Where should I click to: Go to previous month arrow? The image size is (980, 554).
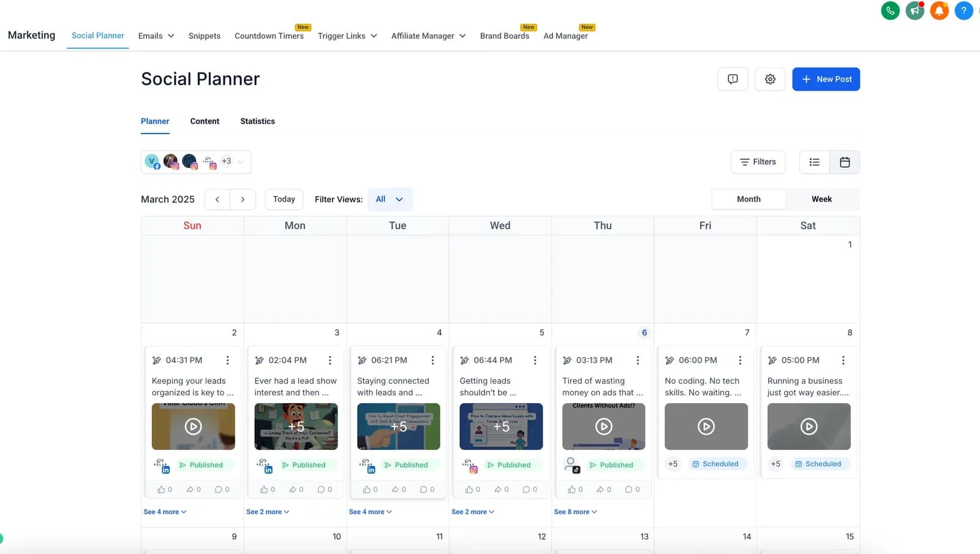point(217,199)
